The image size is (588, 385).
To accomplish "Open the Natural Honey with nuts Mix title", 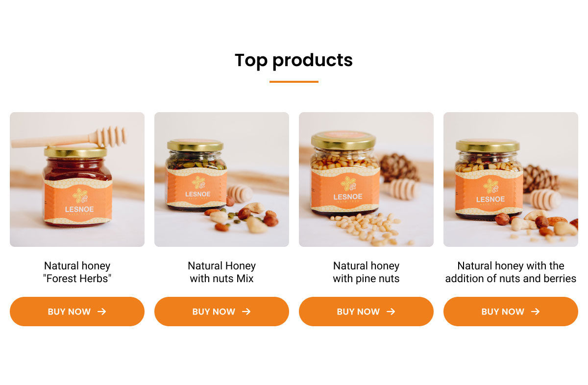I will [x=221, y=272].
